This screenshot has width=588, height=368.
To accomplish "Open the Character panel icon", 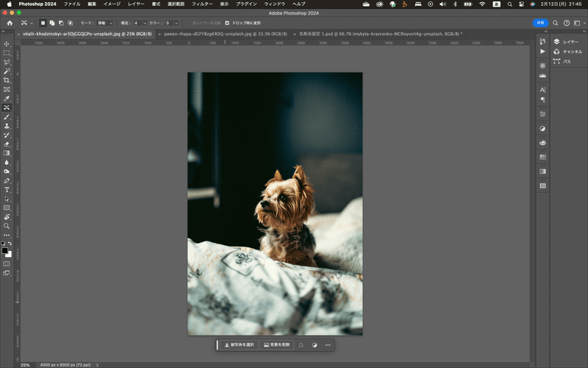I will tap(542, 90).
